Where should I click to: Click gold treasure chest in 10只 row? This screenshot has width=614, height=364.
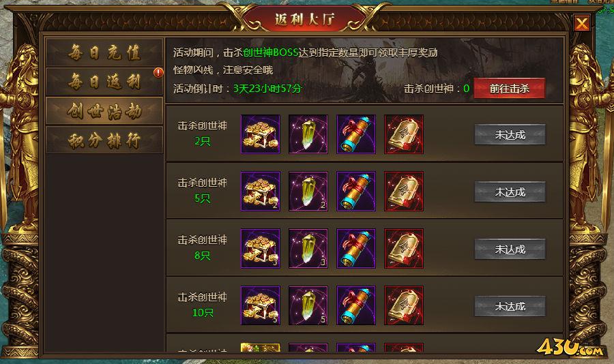261,305
